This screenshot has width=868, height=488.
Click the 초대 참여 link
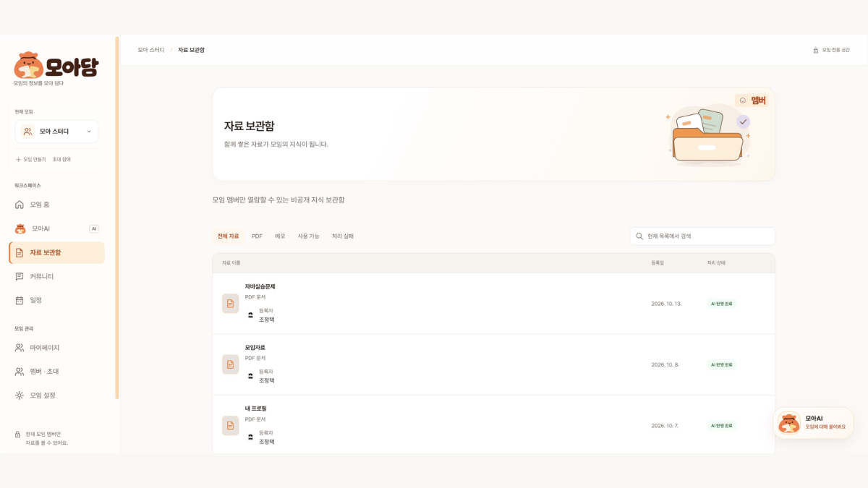pos(61,160)
